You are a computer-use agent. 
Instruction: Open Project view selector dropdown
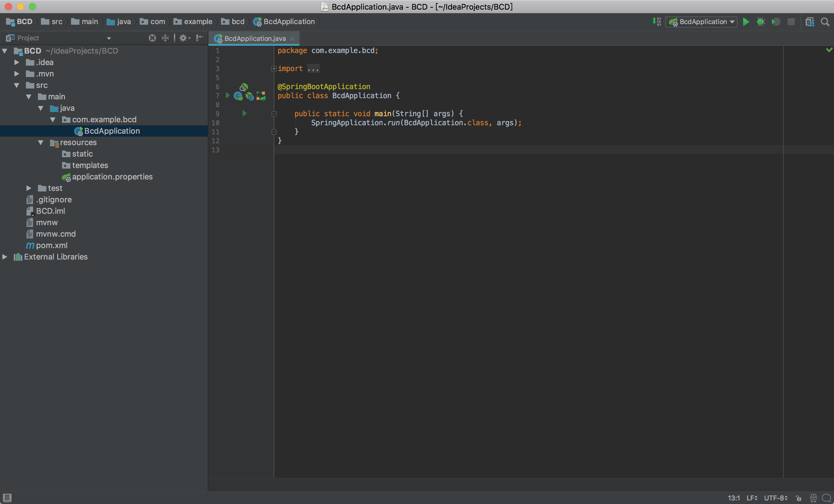point(109,38)
